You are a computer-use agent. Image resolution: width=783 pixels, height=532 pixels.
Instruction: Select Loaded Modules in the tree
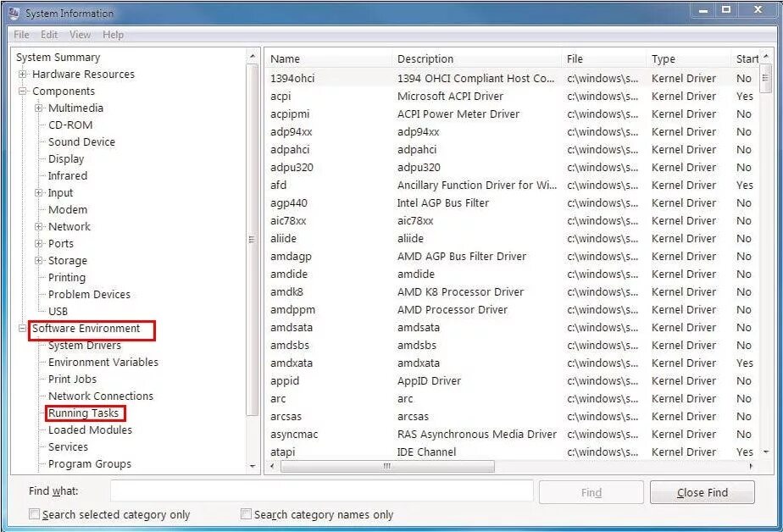pyautogui.click(x=90, y=430)
